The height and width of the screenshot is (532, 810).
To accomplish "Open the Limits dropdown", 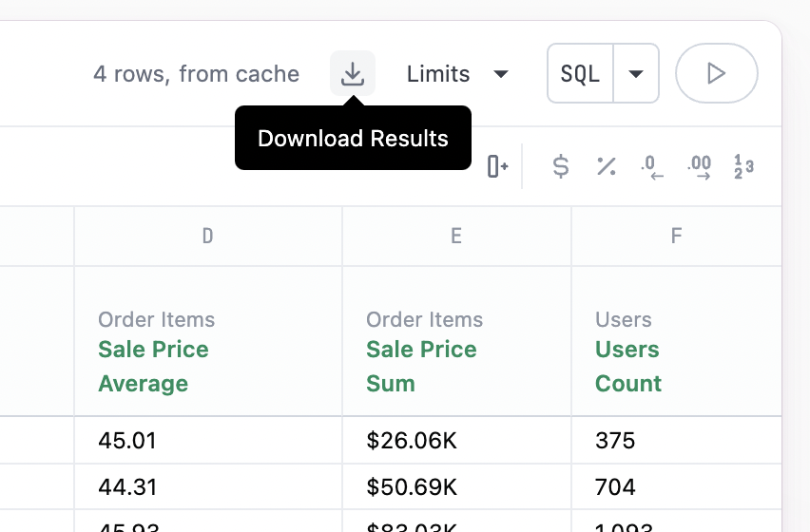I will [x=457, y=73].
